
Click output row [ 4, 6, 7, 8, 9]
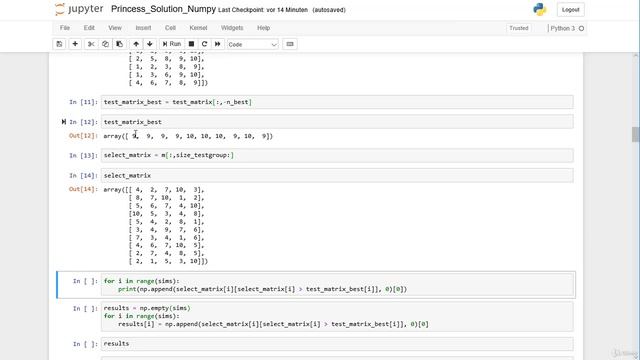pyautogui.click(x=168, y=82)
